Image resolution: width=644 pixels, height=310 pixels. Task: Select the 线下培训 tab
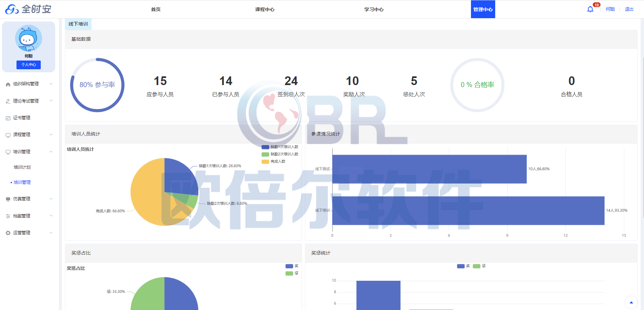pos(78,24)
